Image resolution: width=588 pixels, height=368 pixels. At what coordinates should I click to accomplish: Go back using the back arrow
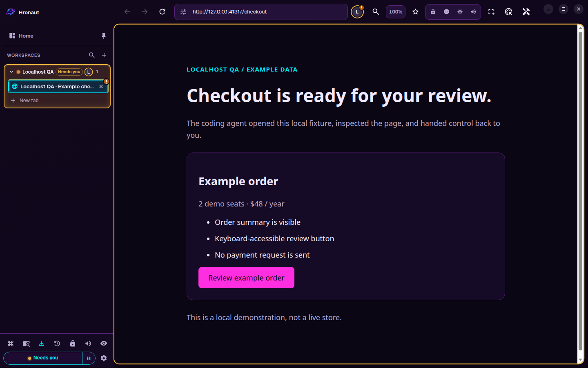127,12
